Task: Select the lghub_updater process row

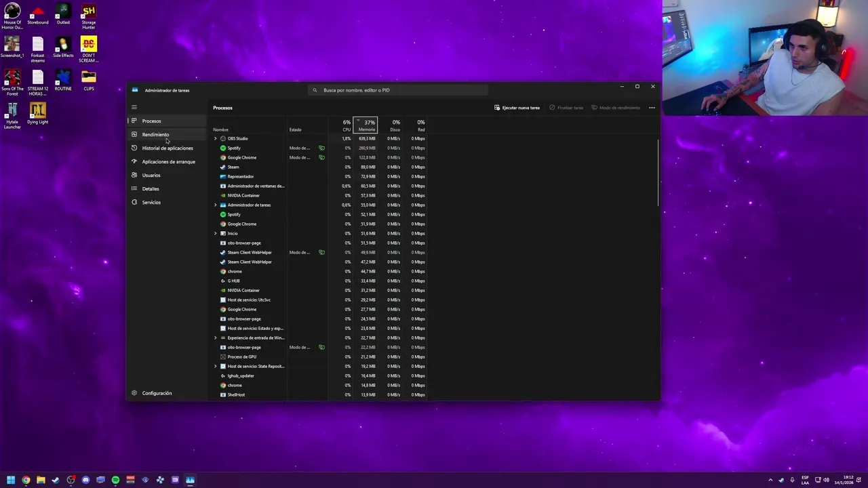Action: tap(319, 375)
